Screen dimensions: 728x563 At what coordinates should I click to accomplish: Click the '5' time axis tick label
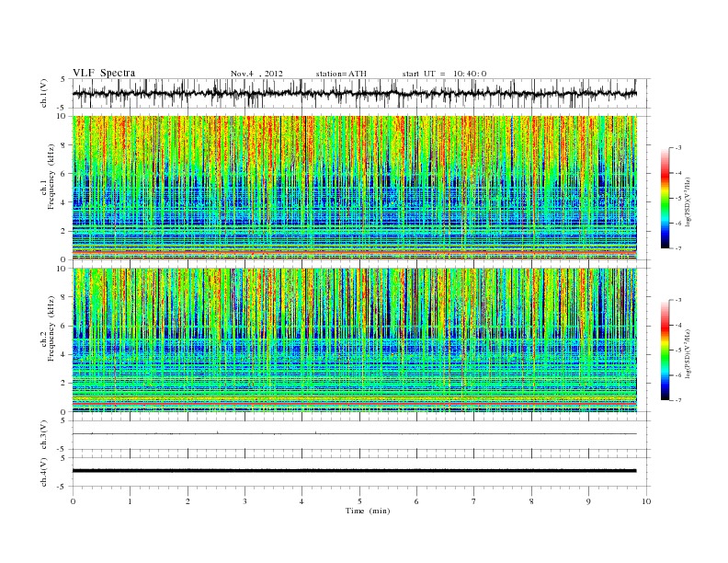[x=359, y=501]
